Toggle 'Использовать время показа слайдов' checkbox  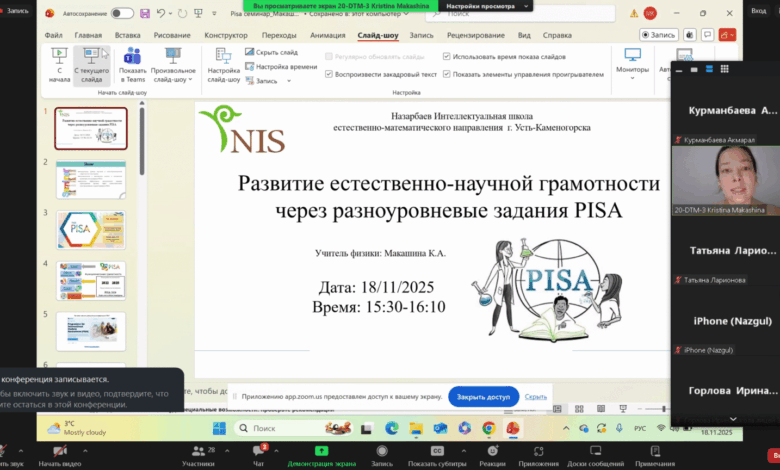(x=445, y=57)
